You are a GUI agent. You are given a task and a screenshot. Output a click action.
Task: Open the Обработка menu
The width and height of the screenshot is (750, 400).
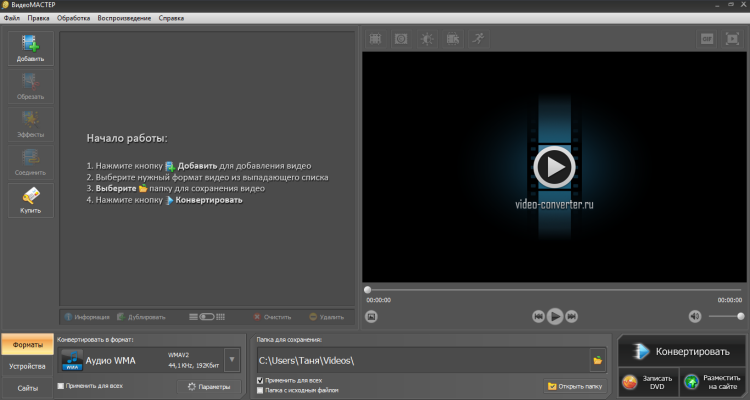73,18
